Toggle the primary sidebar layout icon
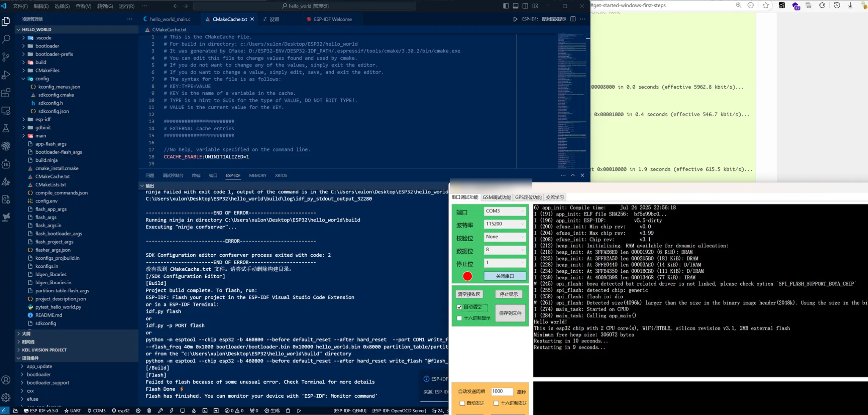 [x=506, y=6]
